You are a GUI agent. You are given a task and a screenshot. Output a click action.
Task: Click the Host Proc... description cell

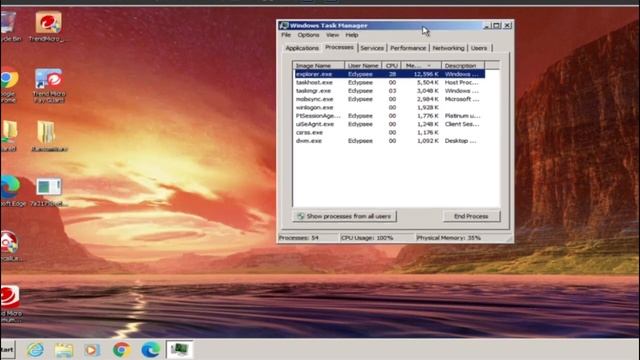(x=461, y=82)
